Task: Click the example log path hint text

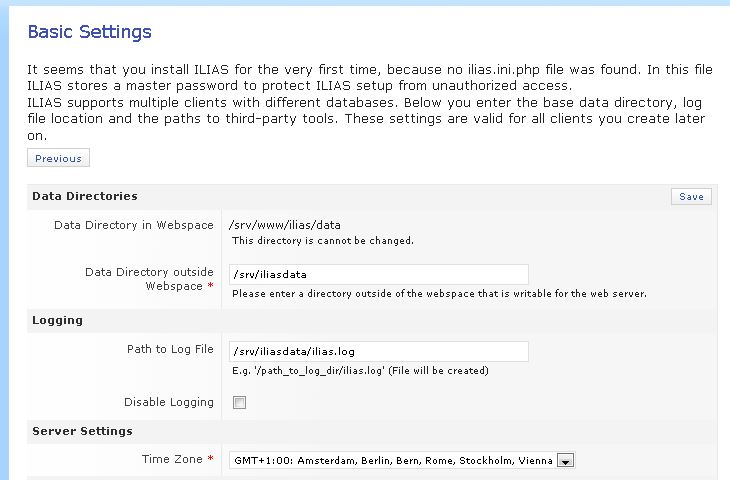Action: point(359,371)
